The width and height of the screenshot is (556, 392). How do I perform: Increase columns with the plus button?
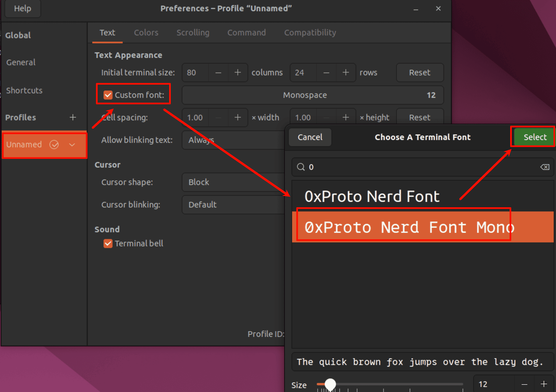click(x=238, y=73)
